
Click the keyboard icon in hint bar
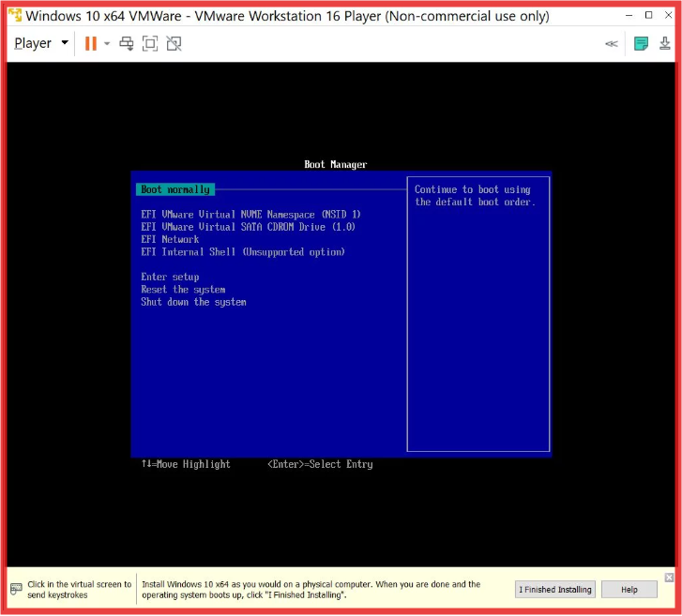16,589
